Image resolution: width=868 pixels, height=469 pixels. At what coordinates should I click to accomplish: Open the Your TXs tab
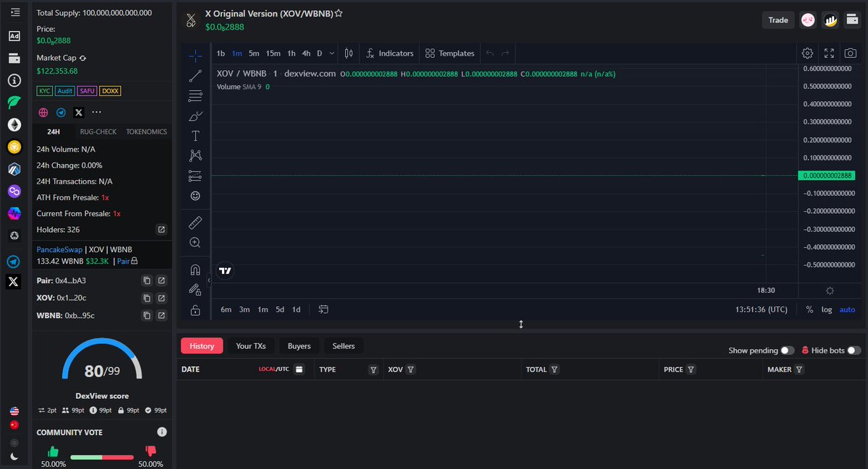(250, 346)
